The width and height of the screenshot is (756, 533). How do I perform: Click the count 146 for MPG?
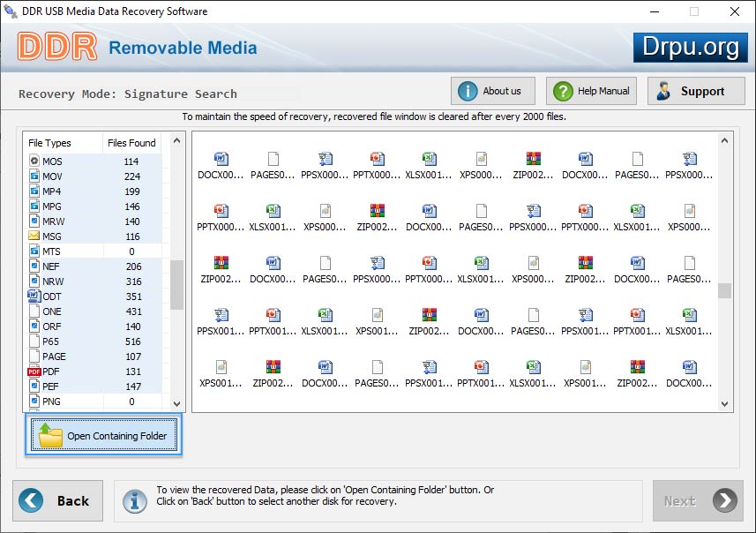pyautogui.click(x=132, y=206)
